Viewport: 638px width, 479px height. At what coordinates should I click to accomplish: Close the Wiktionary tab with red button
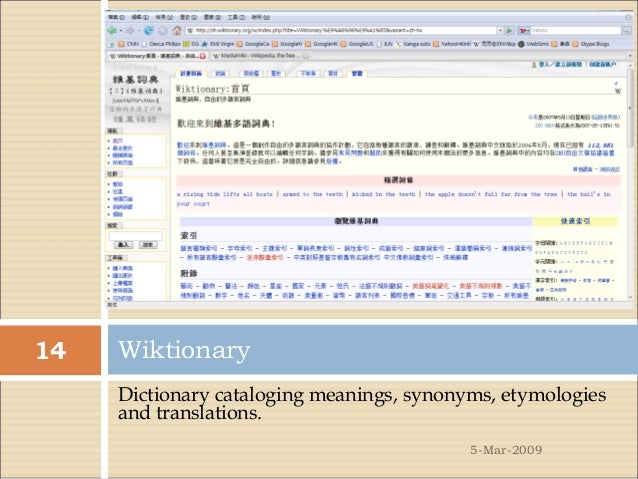coord(203,56)
